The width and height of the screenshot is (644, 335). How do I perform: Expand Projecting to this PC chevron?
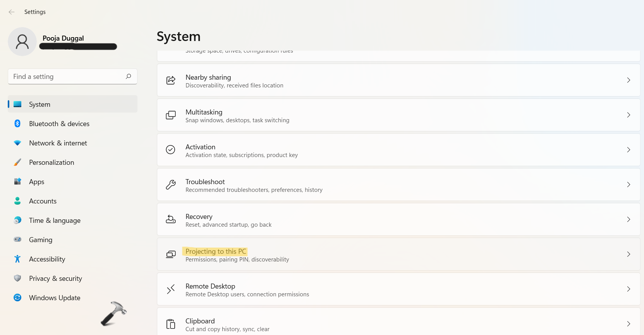click(628, 254)
